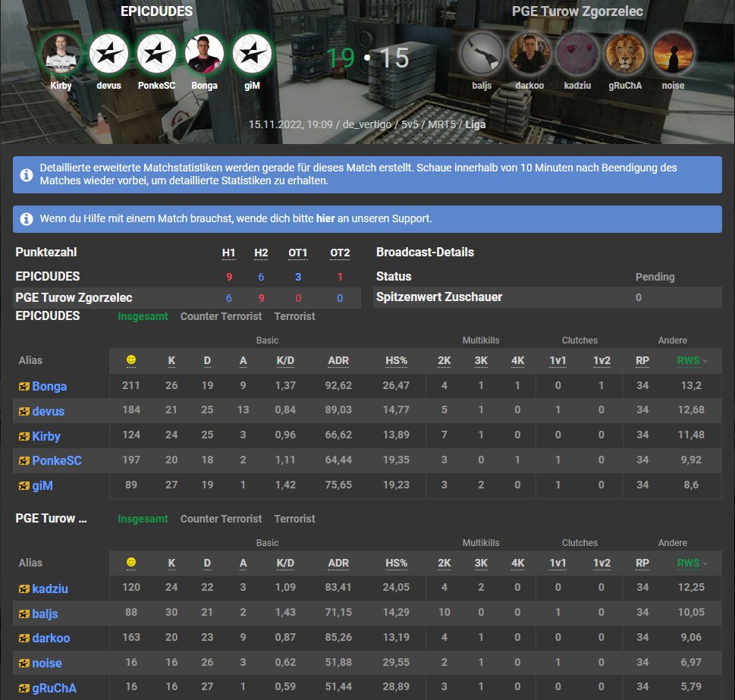Select Insgesamt tab for EPICDUDES
This screenshot has width=735, height=700.
143,316
